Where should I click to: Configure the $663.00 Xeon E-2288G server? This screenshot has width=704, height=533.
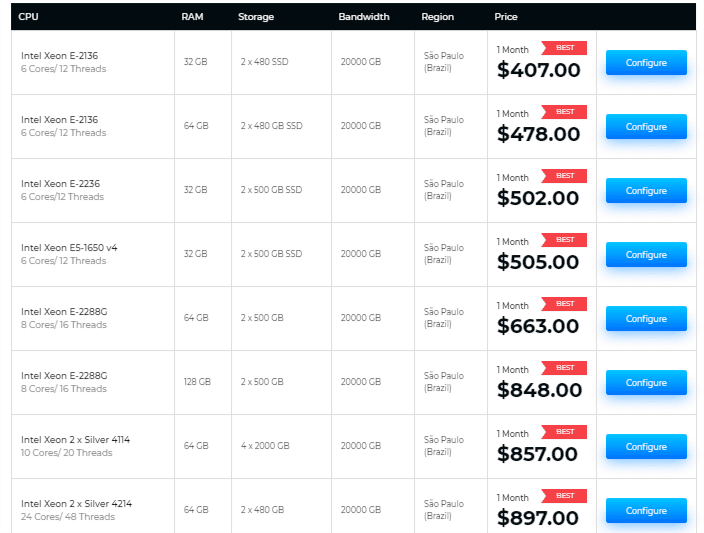pos(646,318)
